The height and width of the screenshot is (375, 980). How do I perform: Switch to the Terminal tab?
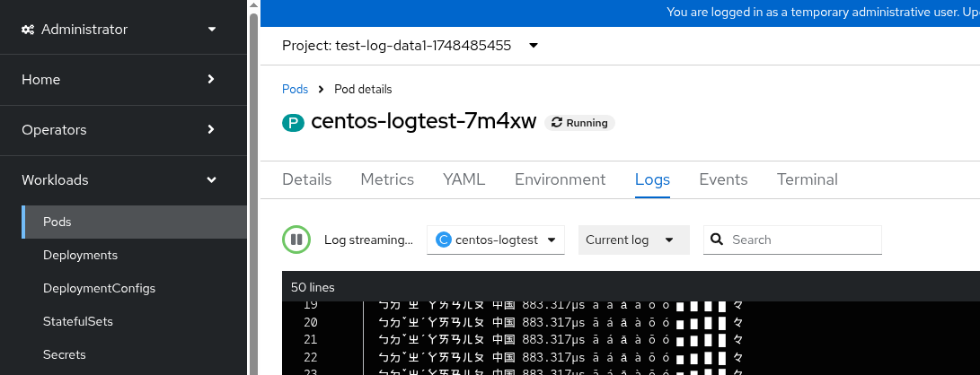(807, 179)
